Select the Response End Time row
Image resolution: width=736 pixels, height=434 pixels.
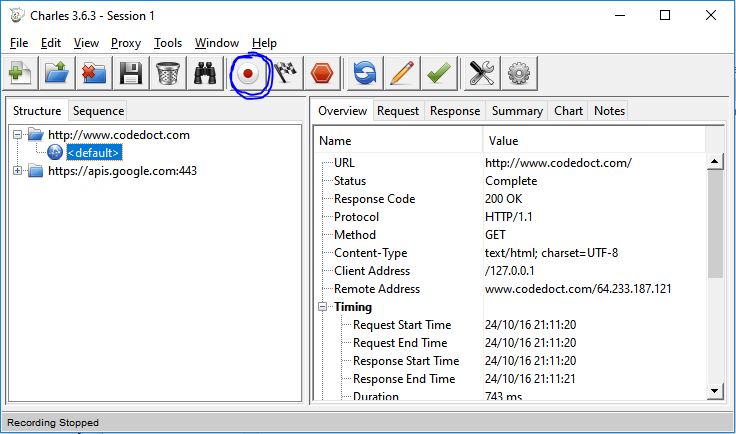pyautogui.click(x=512, y=379)
